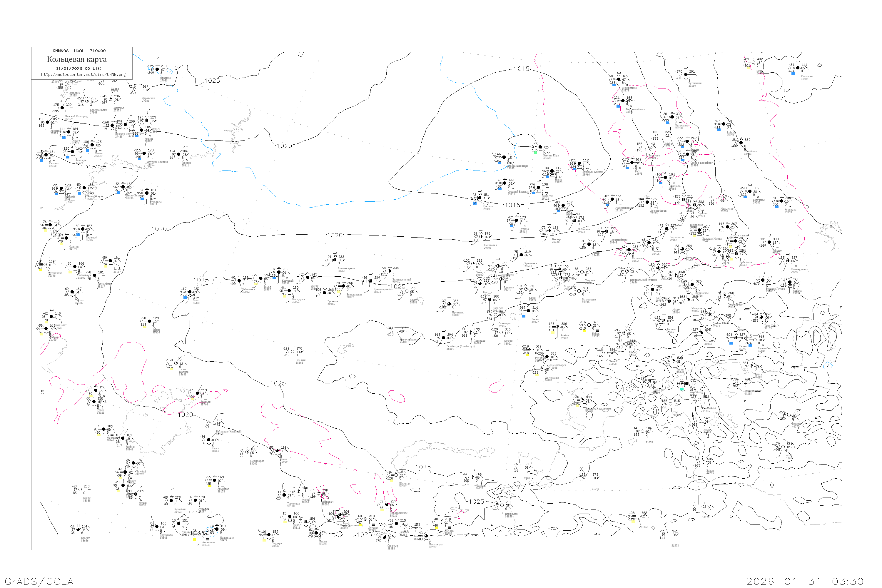Click the GrADS/COLA label at bottom left
Screen dimensions: 882x588
coord(39,581)
